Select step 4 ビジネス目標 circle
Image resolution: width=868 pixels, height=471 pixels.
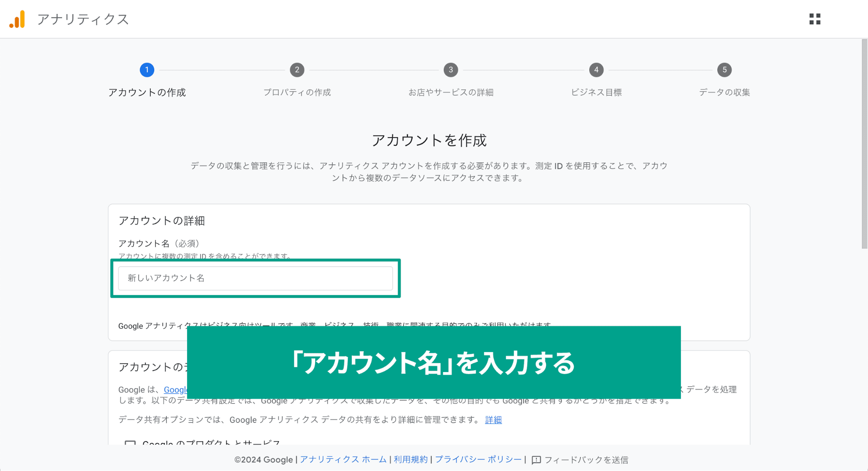pos(596,70)
